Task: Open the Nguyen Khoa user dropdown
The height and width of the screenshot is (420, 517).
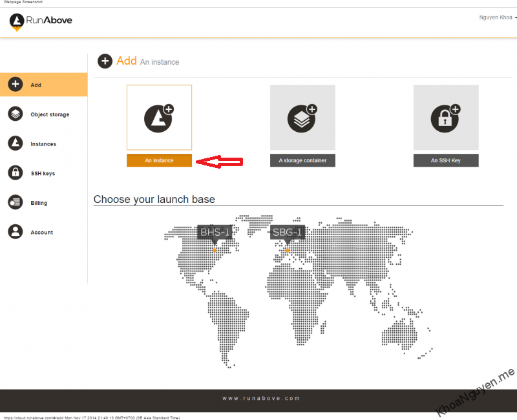Action: tap(497, 17)
